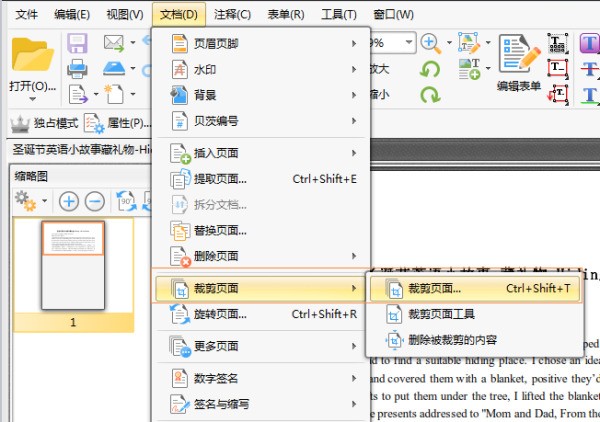Choose 删除被裁剪的内容 in the submenu
The image size is (600, 422).
474,339
